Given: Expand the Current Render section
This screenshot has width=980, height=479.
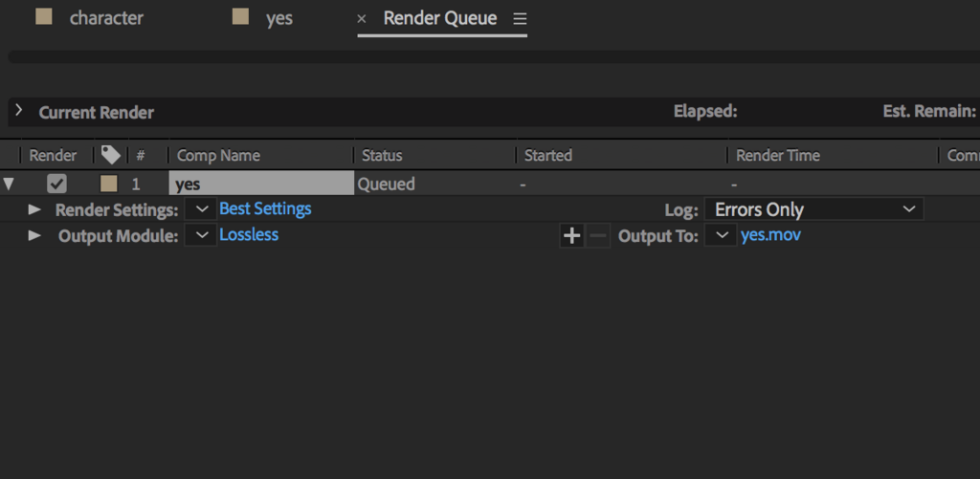Looking at the screenshot, I should click(x=19, y=111).
